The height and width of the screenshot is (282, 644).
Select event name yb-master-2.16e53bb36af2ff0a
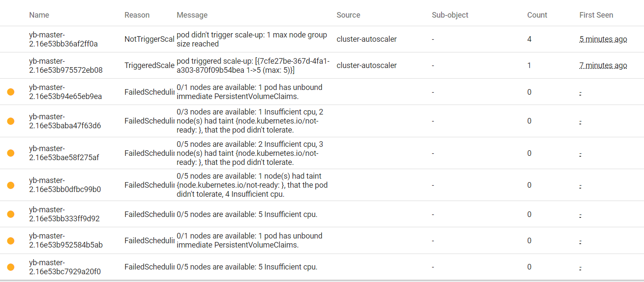point(63,39)
